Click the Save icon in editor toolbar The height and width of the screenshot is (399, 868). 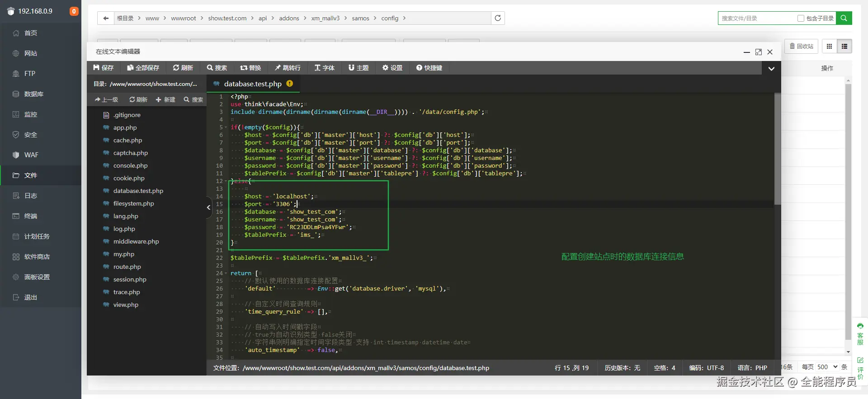(x=96, y=68)
